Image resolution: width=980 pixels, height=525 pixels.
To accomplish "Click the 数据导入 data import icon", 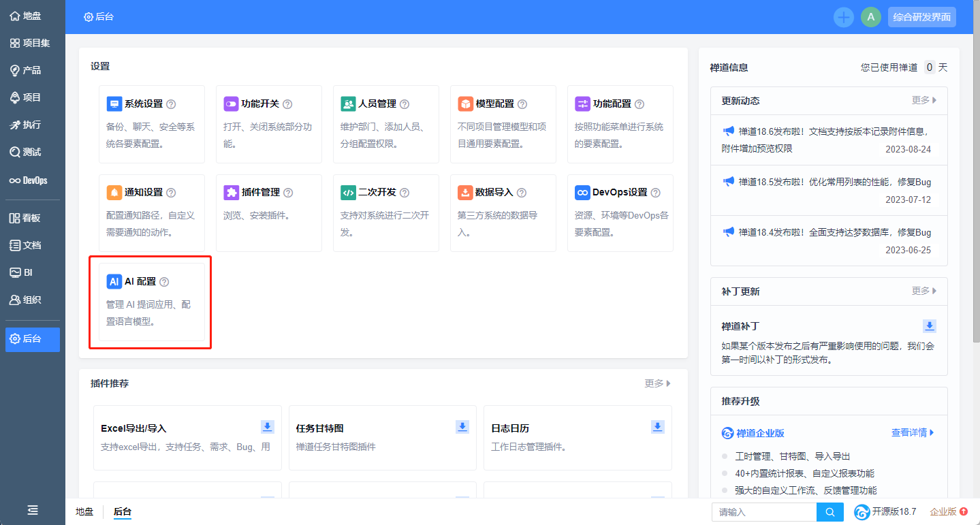I will click(x=465, y=193).
